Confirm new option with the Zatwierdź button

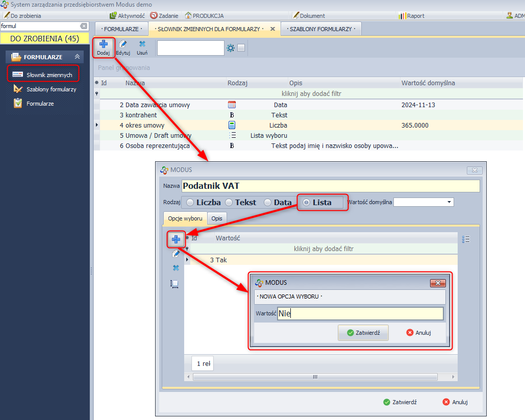pos(363,333)
